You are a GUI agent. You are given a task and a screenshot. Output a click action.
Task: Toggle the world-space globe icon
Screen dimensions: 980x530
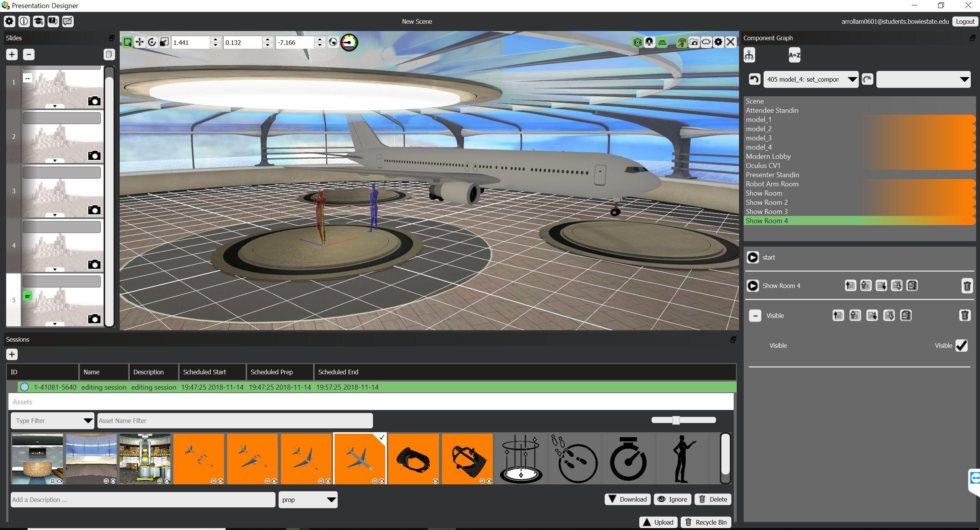click(x=333, y=42)
